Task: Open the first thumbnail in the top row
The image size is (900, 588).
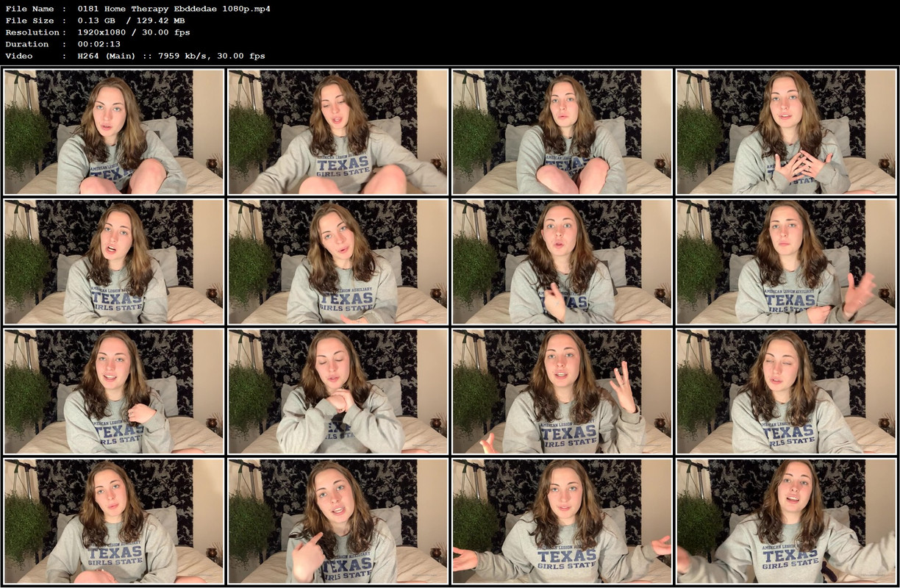Action: (x=114, y=132)
